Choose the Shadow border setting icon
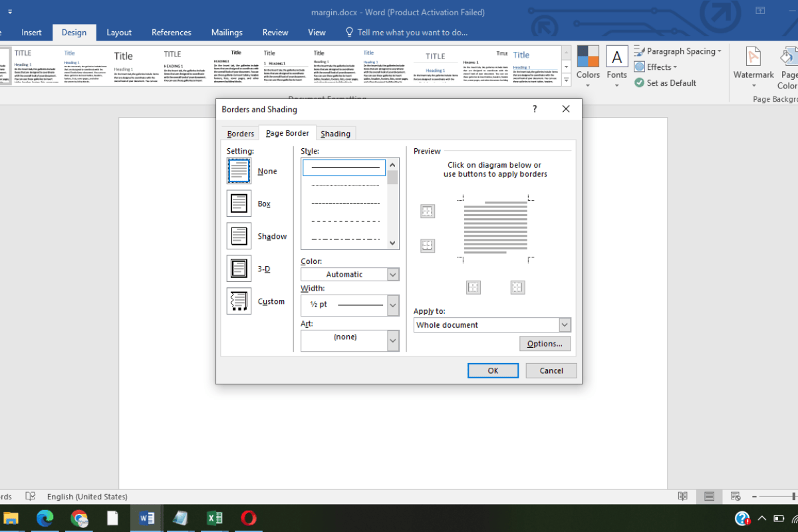 point(239,236)
